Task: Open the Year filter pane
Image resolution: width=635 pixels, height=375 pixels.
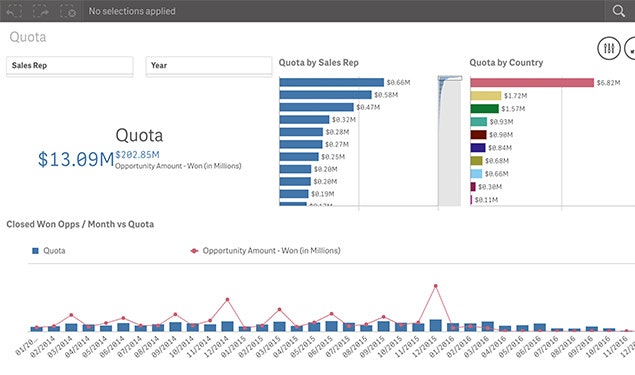Action: 209,66
